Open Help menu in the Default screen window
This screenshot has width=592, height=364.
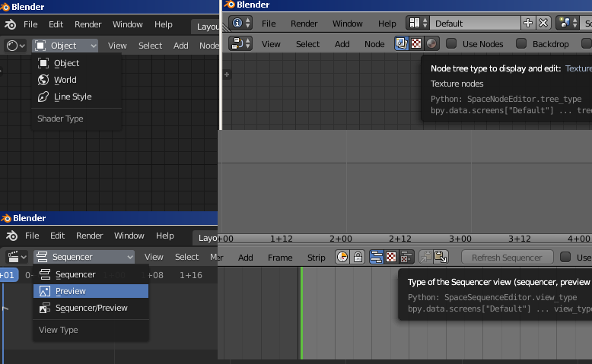(387, 24)
